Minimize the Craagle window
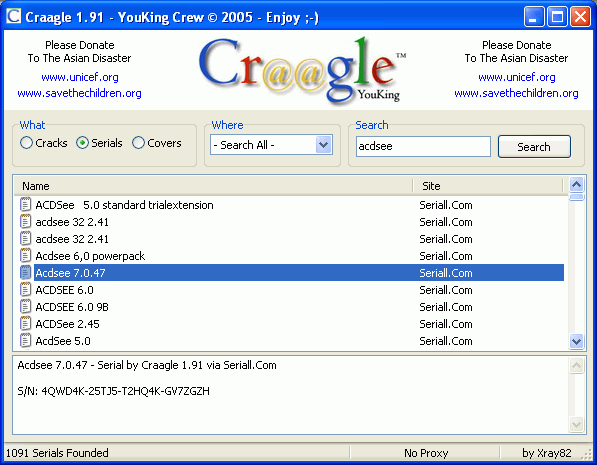 (x=534, y=17)
